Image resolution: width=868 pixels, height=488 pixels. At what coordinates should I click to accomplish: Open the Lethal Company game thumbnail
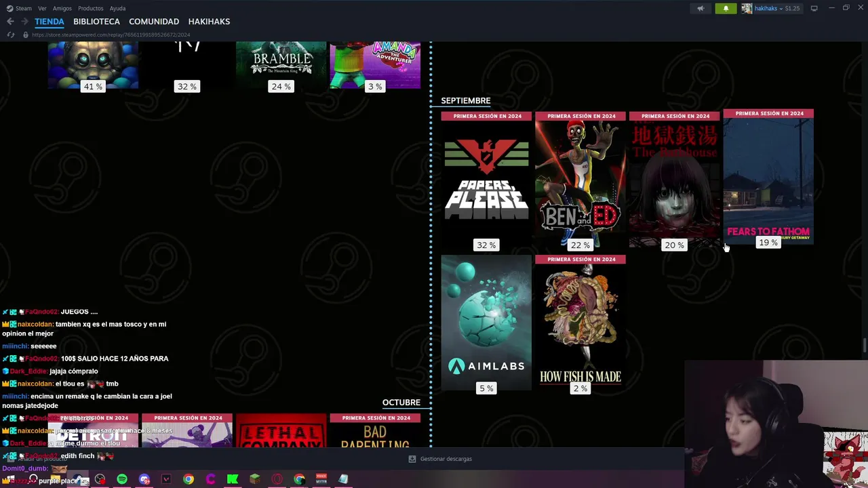click(281, 431)
